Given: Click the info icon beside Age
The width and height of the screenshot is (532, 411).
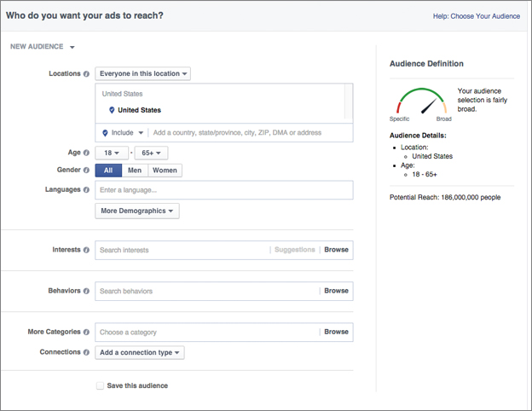Looking at the screenshot, I should (87, 153).
